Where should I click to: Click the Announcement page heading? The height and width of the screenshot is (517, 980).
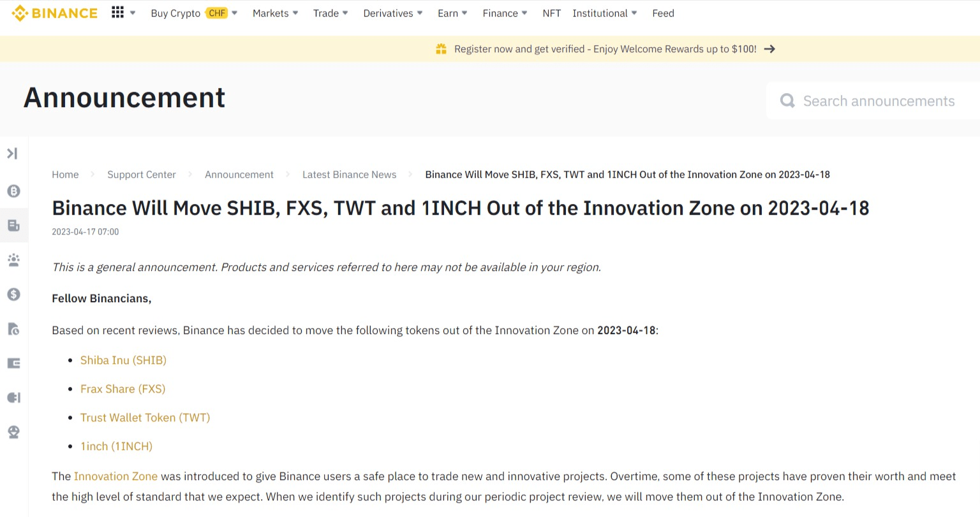(124, 98)
